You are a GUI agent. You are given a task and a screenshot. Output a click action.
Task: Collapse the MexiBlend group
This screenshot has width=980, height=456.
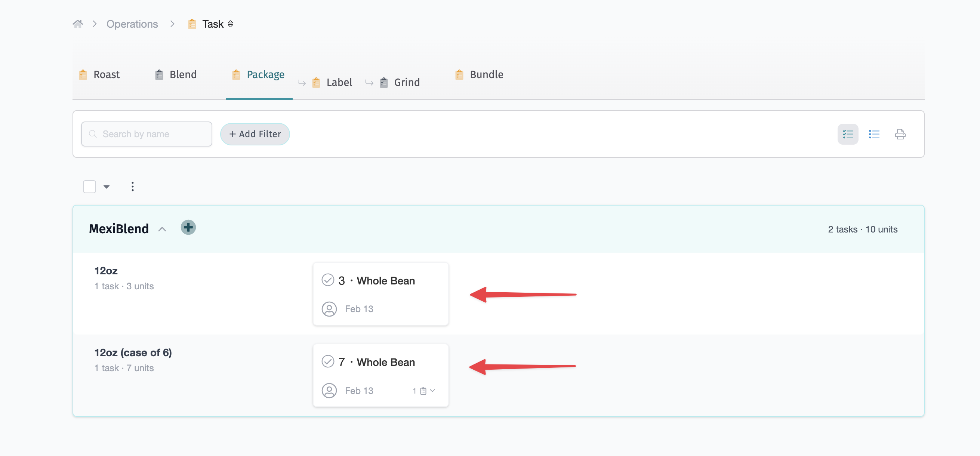coord(162,229)
